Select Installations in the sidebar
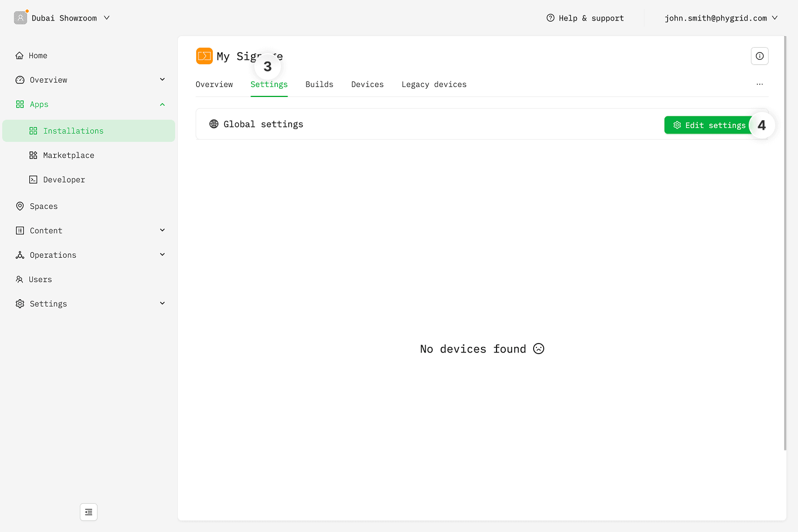 (73, 131)
